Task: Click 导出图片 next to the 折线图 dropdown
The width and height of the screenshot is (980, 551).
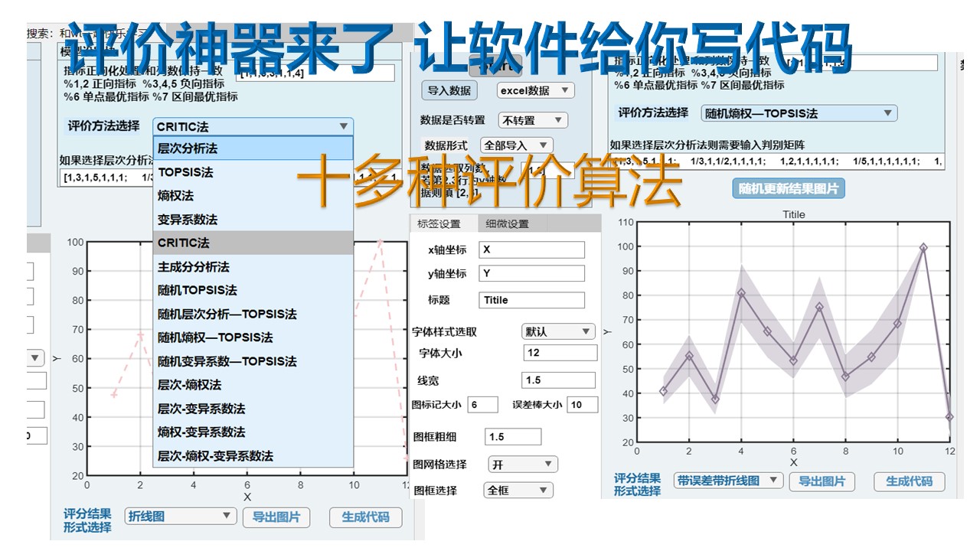Action: click(x=276, y=517)
